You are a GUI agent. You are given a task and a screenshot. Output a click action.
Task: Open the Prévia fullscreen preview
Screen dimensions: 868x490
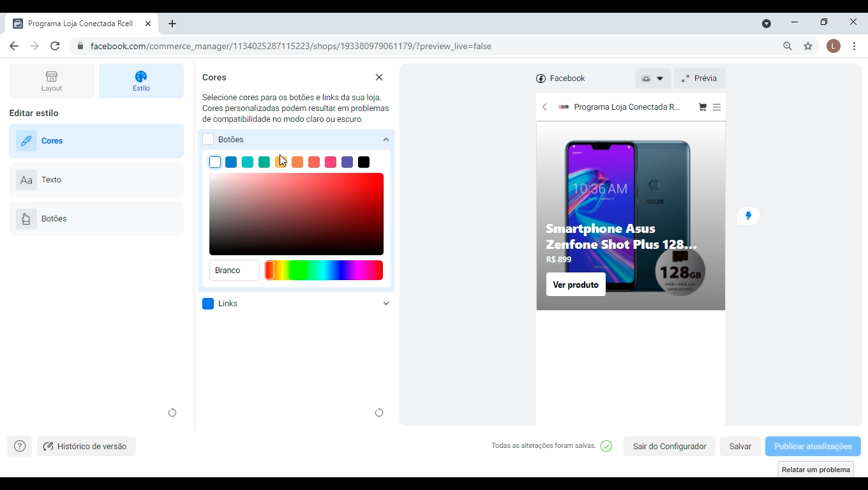[x=700, y=78]
